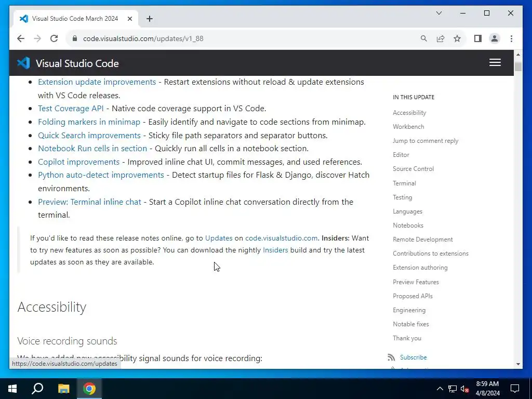Bookmark this page with the star
This screenshot has height=399, width=532.
(x=457, y=38)
